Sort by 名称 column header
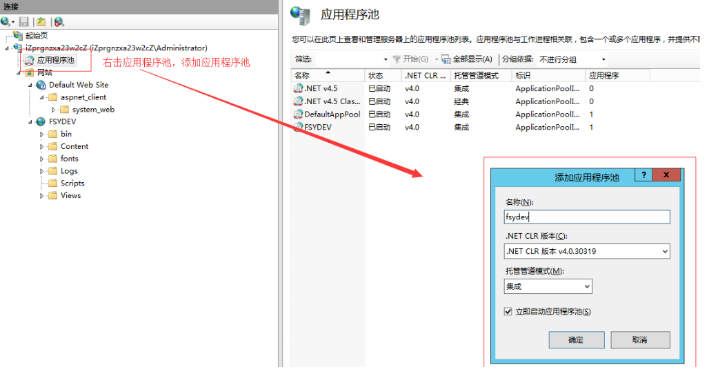 (327, 75)
